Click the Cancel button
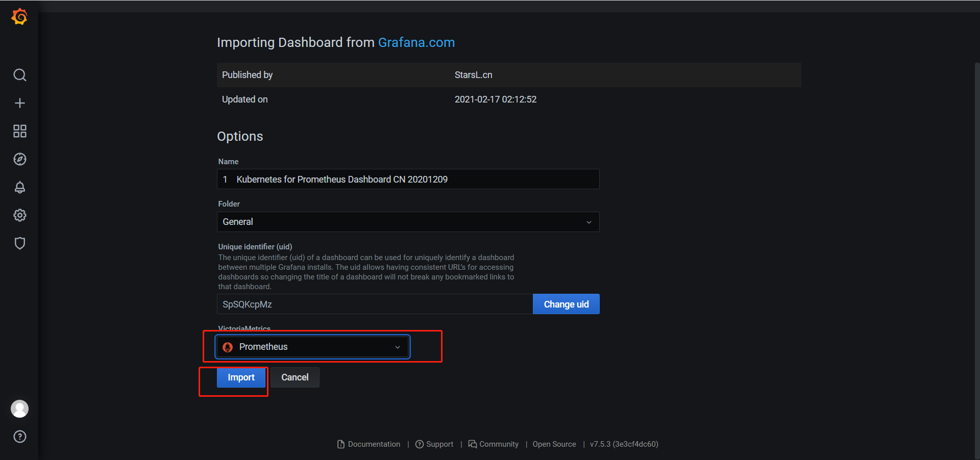Viewport: 980px width, 460px height. coord(295,377)
